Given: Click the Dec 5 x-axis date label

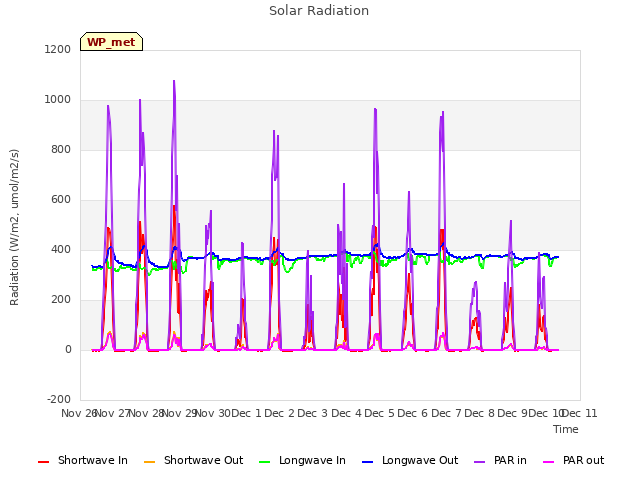Looking at the screenshot, I should coord(379,413).
